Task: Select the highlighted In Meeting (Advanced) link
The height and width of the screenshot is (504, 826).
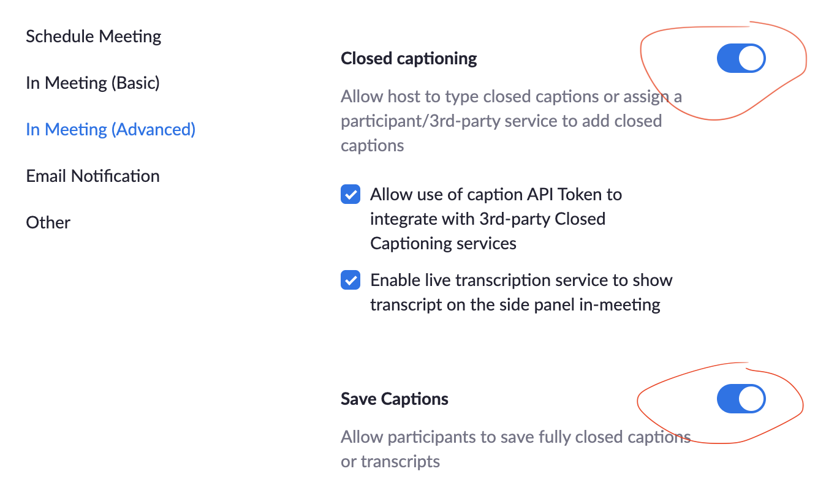Action: pos(110,129)
